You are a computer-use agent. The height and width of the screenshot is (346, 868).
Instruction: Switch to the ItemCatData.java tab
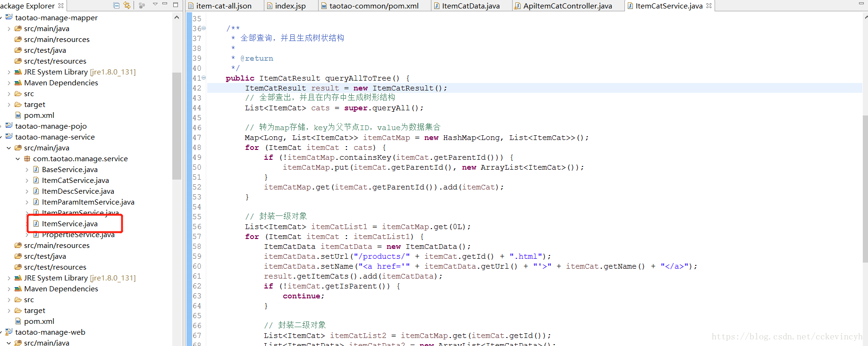coord(467,6)
